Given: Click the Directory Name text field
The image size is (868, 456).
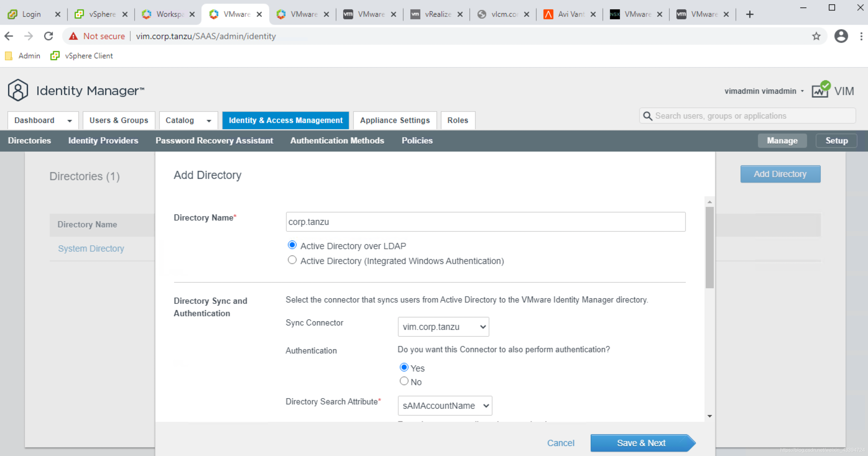Looking at the screenshot, I should 485,222.
